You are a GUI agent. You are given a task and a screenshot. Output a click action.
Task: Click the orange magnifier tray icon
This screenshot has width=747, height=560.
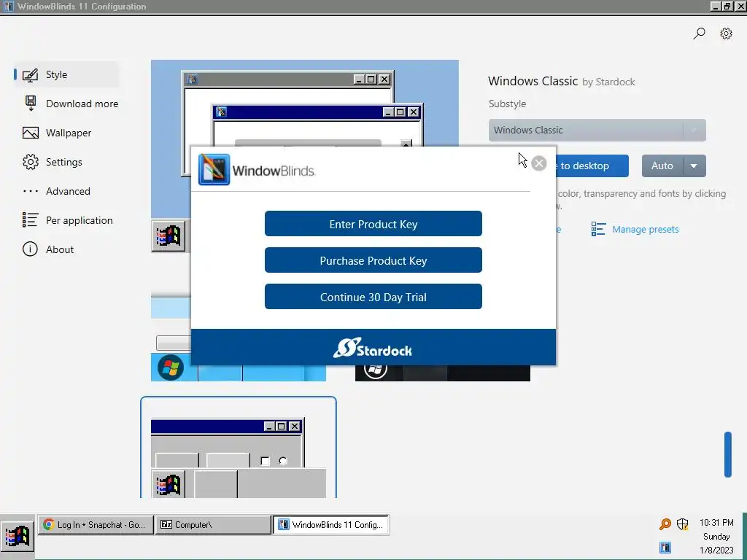point(665,524)
